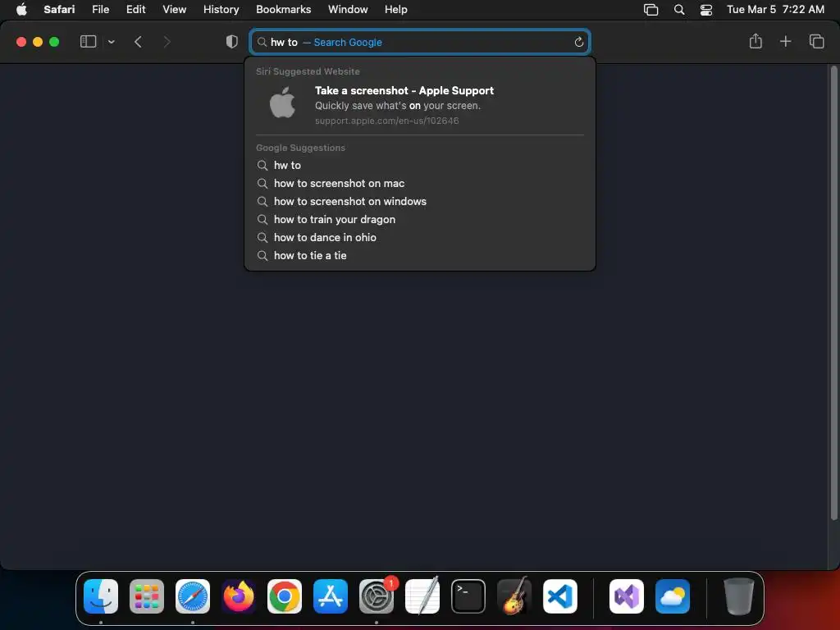Open the File menu
This screenshot has height=630, width=840.
tap(100, 9)
